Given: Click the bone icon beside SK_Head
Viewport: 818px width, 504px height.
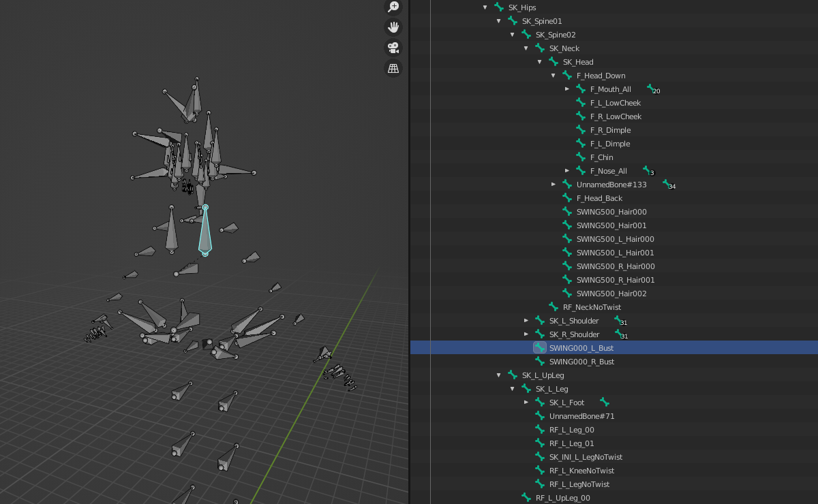Looking at the screenshot, I should [554, 61].
